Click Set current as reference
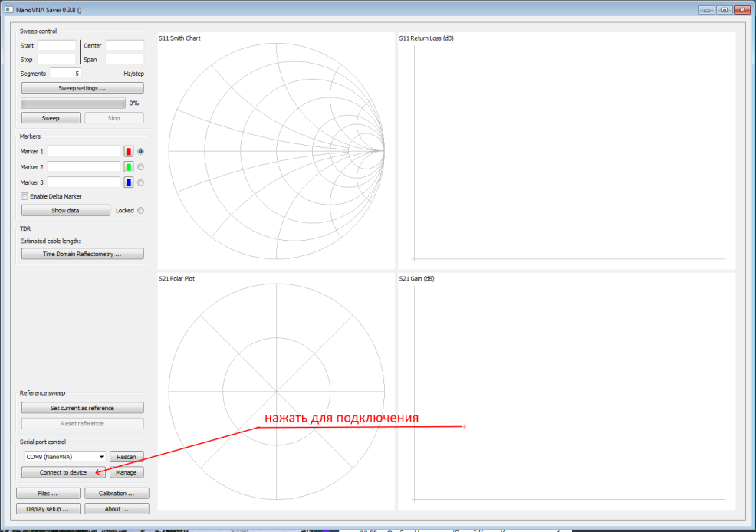756x532 pixels. pyautogui.click(x=83, y=408)
